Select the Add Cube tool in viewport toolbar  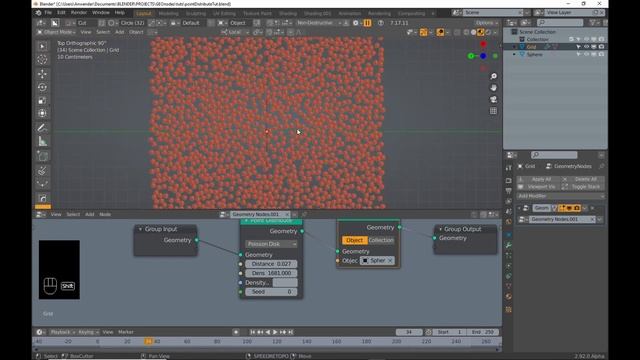42,156
